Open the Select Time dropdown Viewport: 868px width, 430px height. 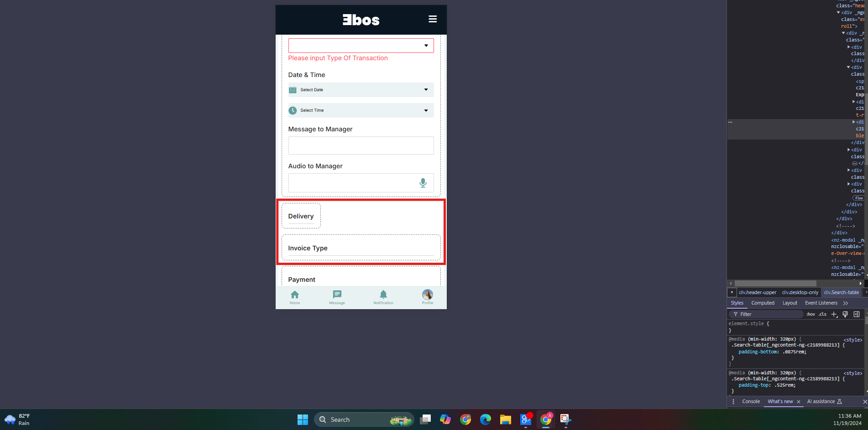(361, 110)
